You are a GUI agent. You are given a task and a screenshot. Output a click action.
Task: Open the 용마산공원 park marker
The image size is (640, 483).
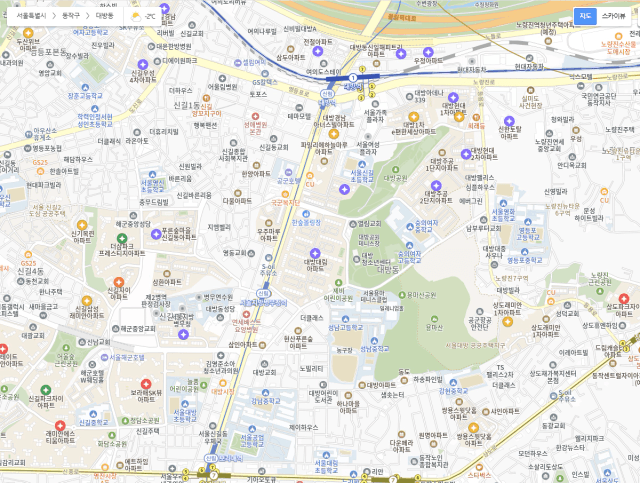[x=402, y=295]
